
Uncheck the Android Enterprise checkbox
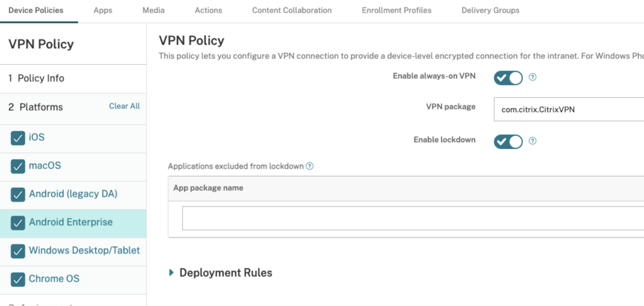click(18, 223)
